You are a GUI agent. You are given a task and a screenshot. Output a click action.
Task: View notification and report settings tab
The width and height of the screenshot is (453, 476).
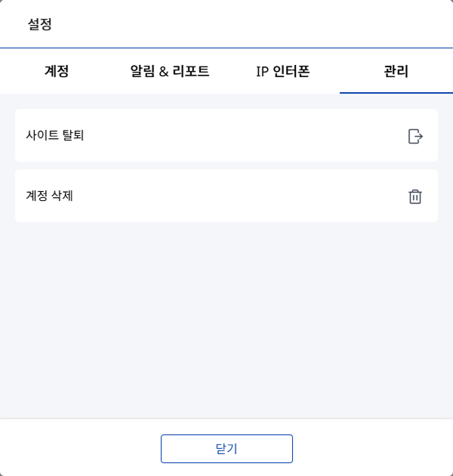click(x=170, y=72)
